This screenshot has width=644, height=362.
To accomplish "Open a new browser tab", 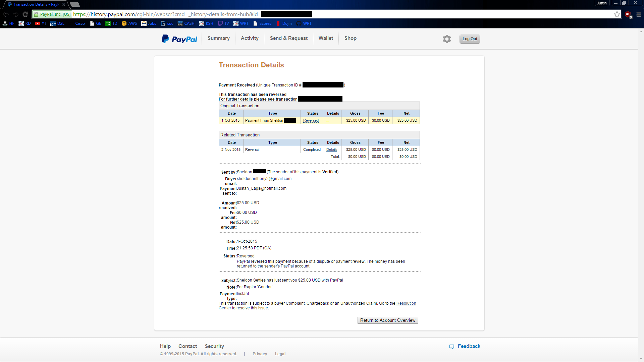I will pos(74,4).
